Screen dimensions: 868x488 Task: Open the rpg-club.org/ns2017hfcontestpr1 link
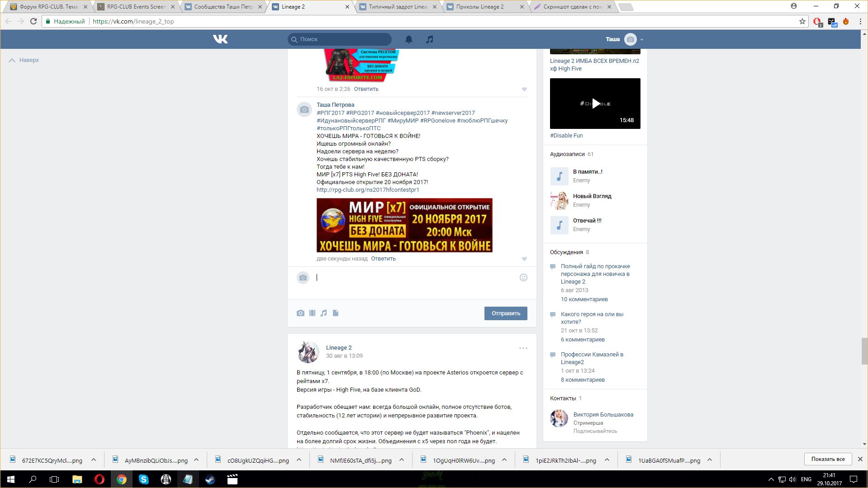[368, 190]
